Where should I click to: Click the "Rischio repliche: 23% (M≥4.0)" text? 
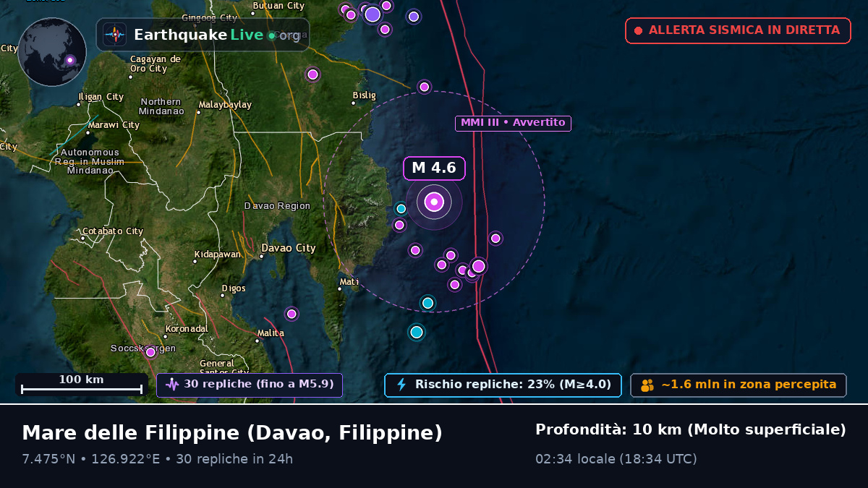514,385
